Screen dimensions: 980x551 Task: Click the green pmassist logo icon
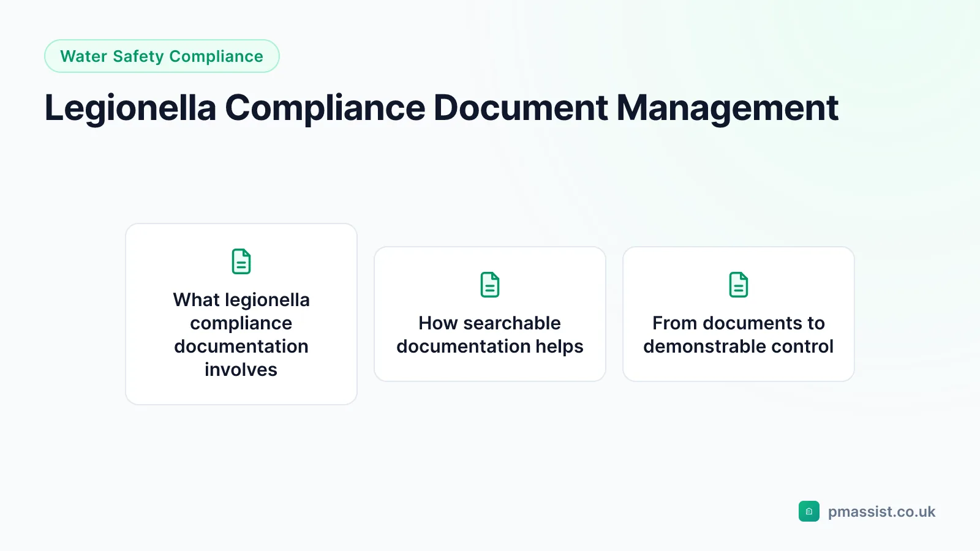click(x=809, y=511)
